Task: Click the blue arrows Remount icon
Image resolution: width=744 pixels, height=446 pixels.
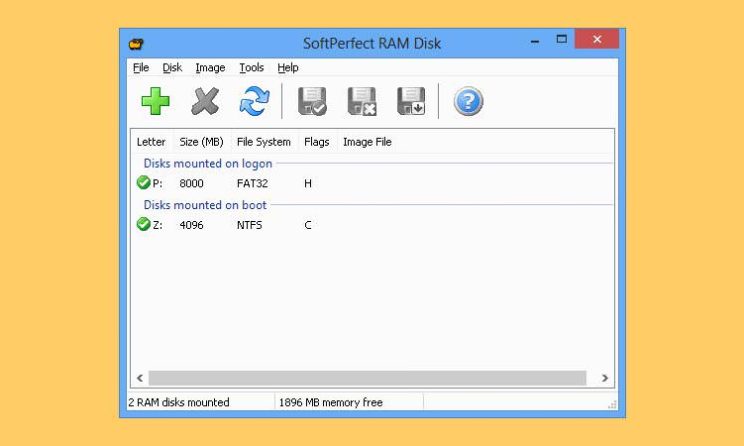Action: (x=254, y=101)
